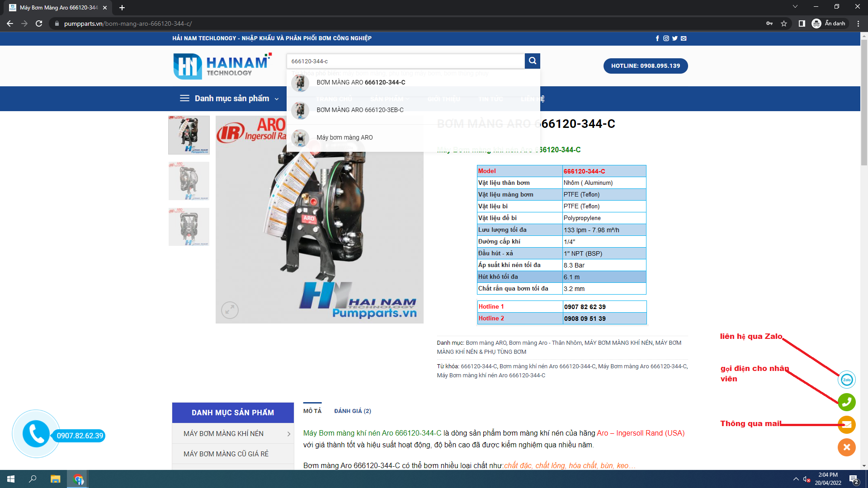Viewport: 868px width, 488px height.
Task: Zoom the product image with expand icon
Action: coord(230,310)
